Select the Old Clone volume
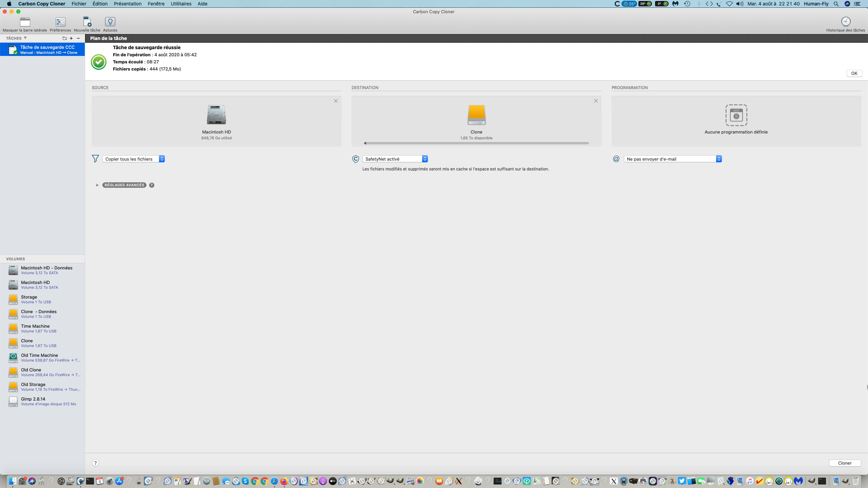The image size is (868, 488). coord(42,372)
